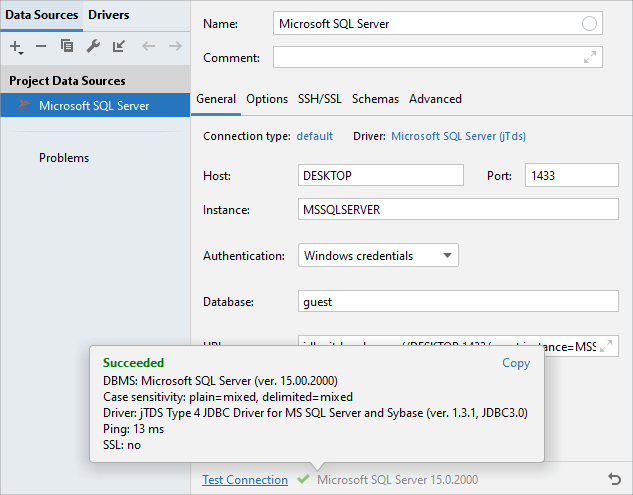Click the Remove data source minus icon
Image resolution: width=633 pixels, height=495 pixels.
pos(41,46)
